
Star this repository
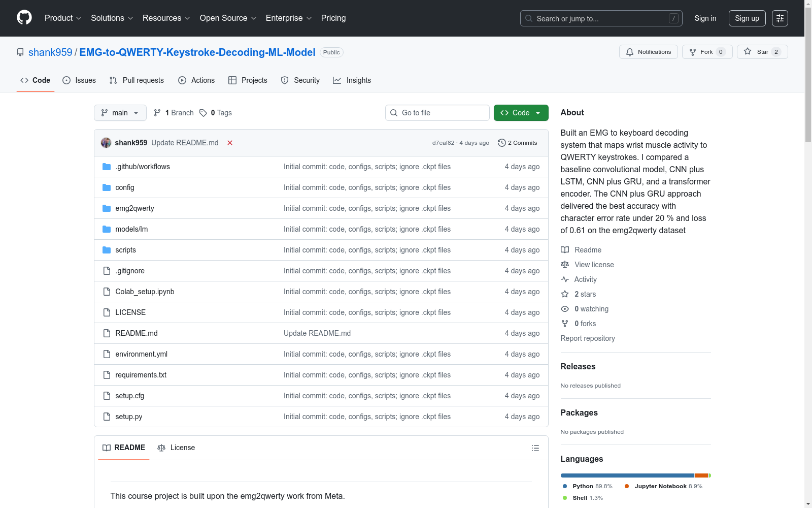coord(762,52)
